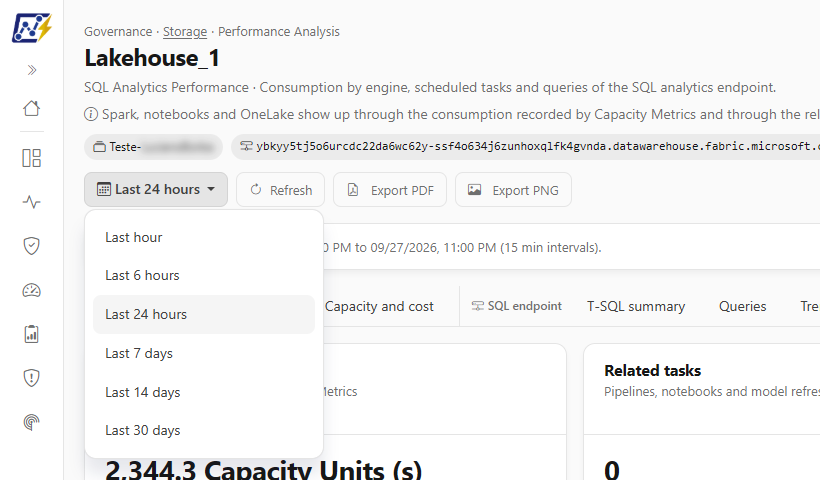Select Last 6 hours option
This screenshot has width=820, height=480.
pos(203,276)
